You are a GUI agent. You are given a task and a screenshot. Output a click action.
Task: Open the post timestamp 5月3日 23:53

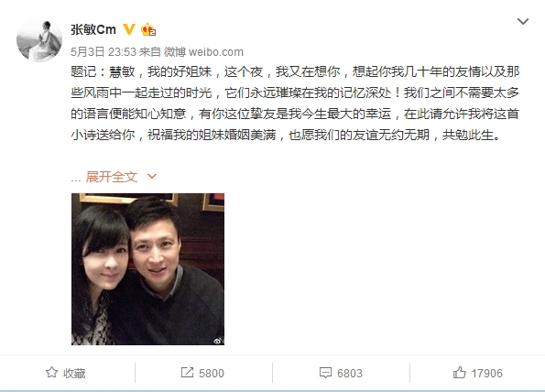tap(104, 52)
